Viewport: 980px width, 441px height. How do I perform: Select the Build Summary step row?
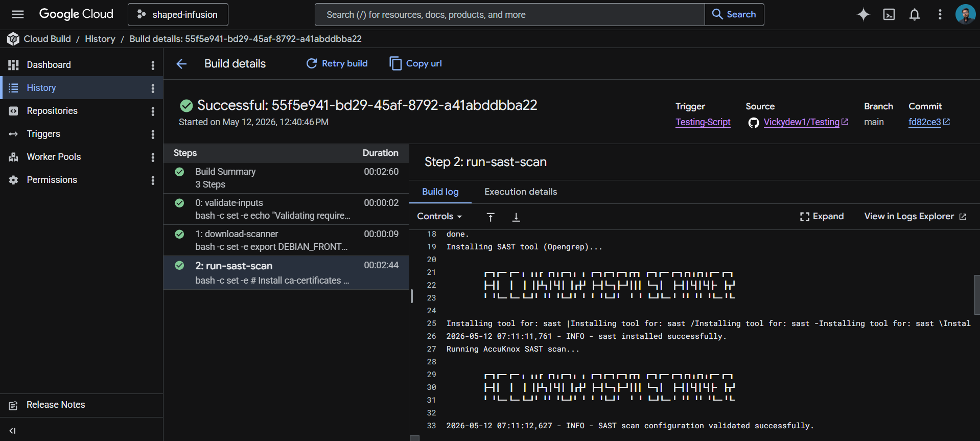point(286,178)
